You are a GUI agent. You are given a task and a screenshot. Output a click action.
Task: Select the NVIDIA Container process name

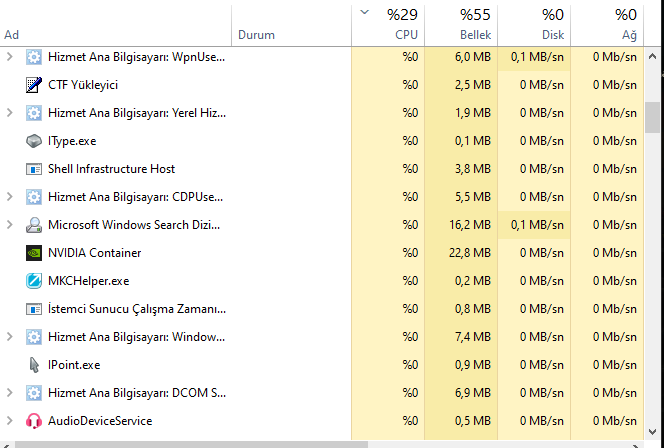[94, 253]
